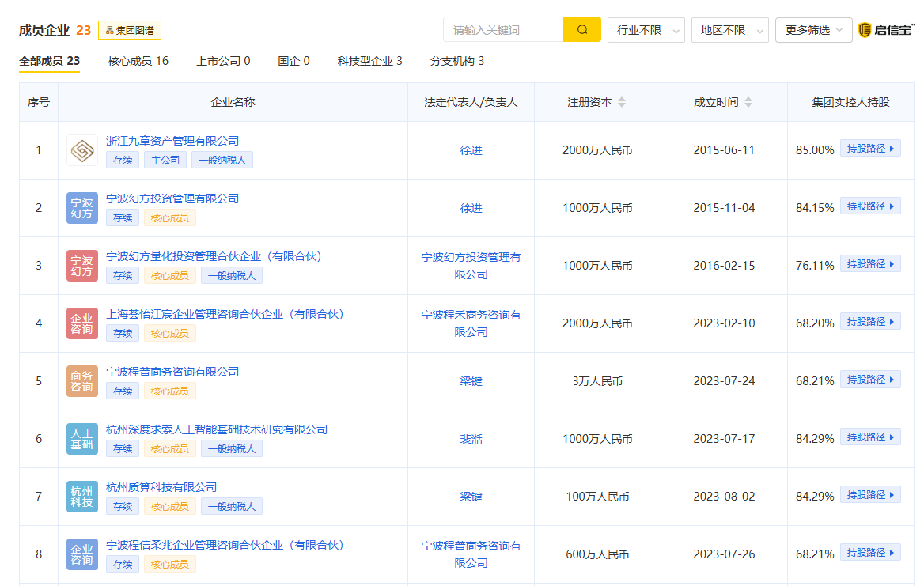Select the 分支机构 3 tab

coord(456,61)
